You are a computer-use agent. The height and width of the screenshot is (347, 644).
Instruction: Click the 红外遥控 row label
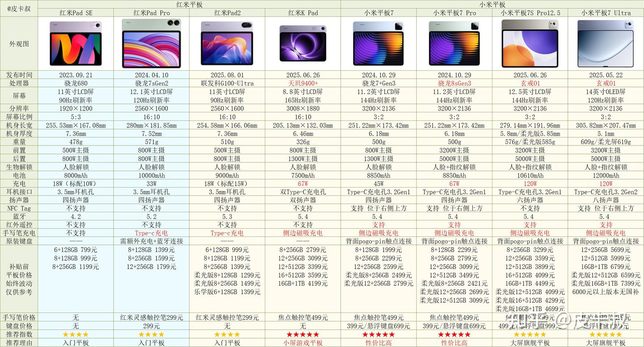(19, 225)
